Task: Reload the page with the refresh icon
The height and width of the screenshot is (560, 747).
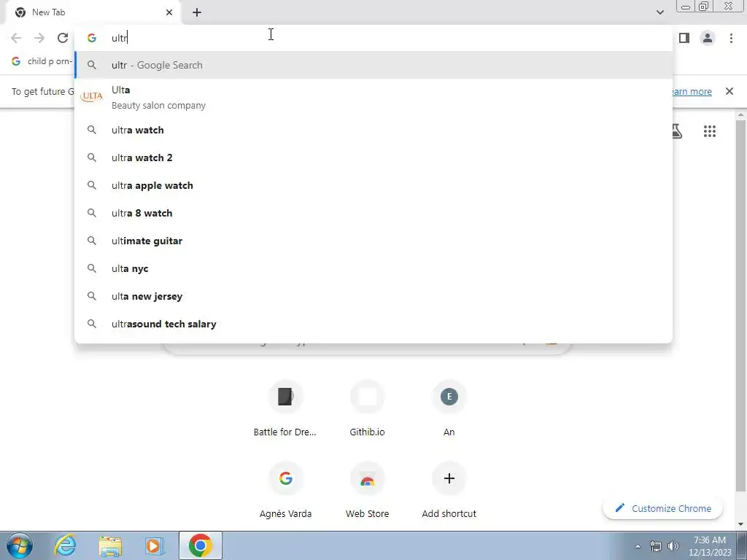Action: [63, 38]
